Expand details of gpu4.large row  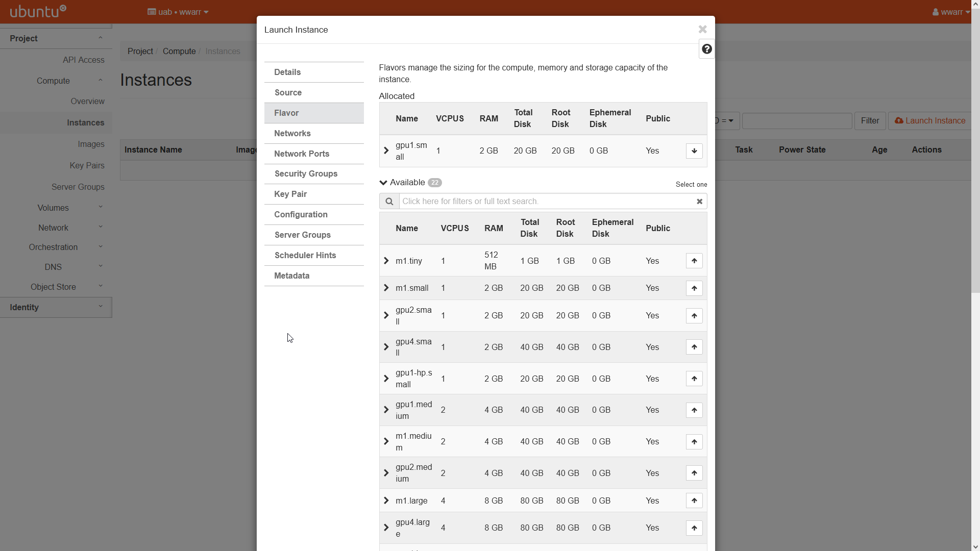click(x=386, y=528)
